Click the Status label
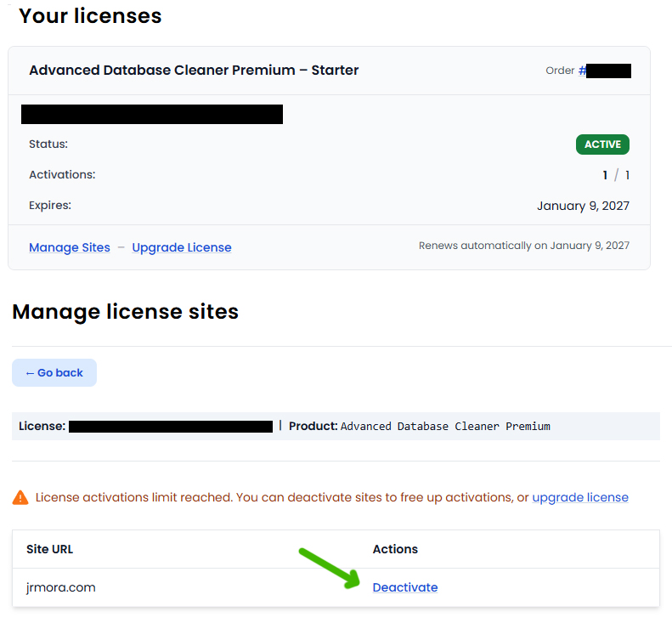Image resolution: width=672 pixels, height=623 pixels. tap(48, 144)
